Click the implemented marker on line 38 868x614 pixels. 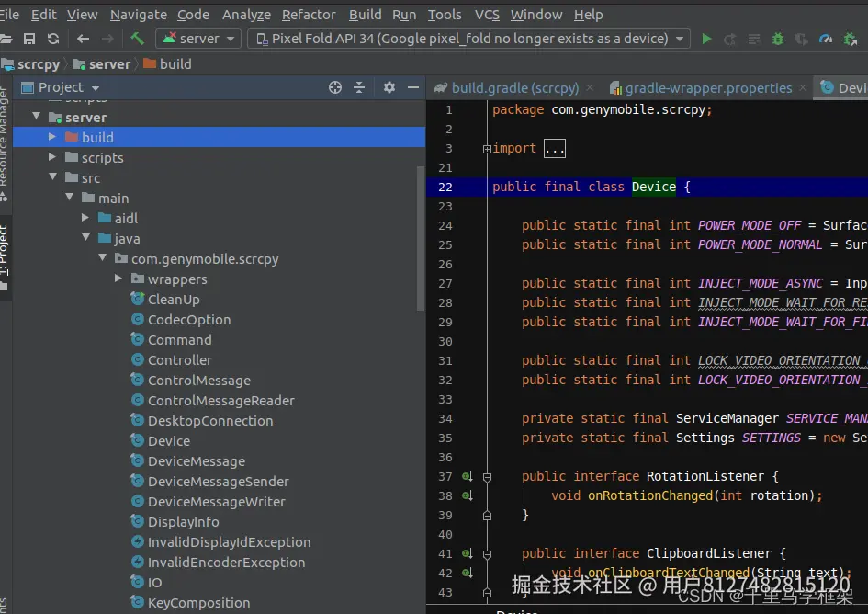(x=468, y=496)
